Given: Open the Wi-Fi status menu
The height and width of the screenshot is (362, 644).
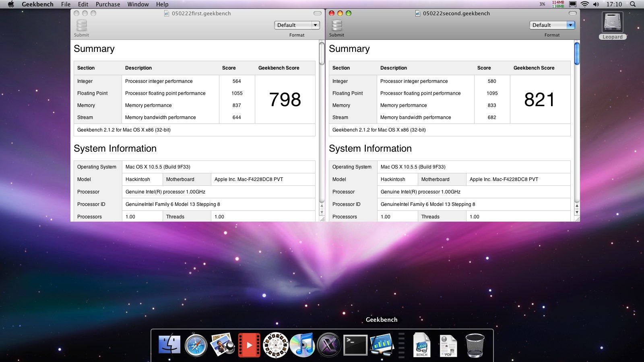Looking at the screenshot, I should [x=585, y=4].
